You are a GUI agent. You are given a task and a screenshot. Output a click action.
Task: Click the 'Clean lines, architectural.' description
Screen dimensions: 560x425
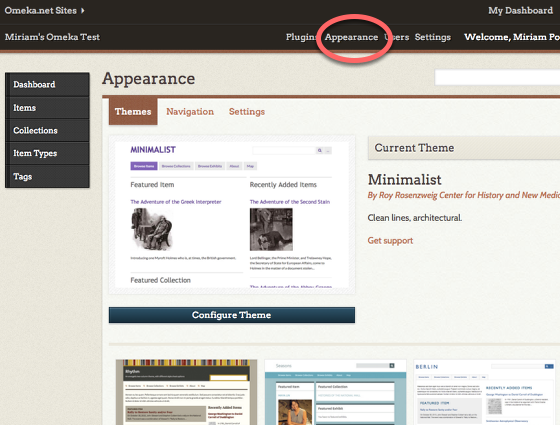coord(415,218)
